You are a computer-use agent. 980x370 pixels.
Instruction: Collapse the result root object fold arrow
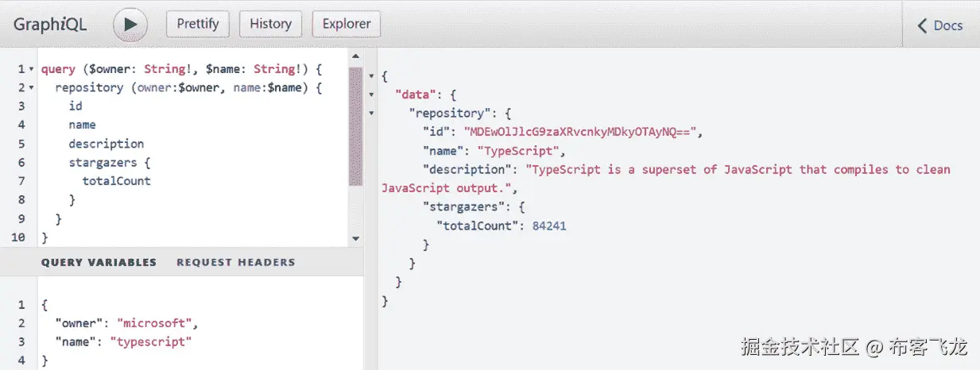tap(371, 76)
